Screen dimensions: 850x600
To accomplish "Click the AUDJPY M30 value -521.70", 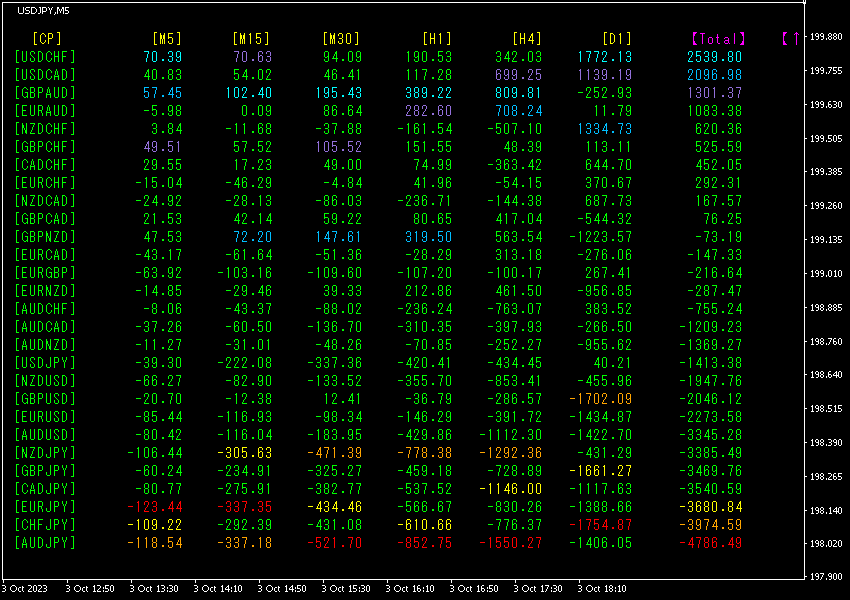I will 334,543.
